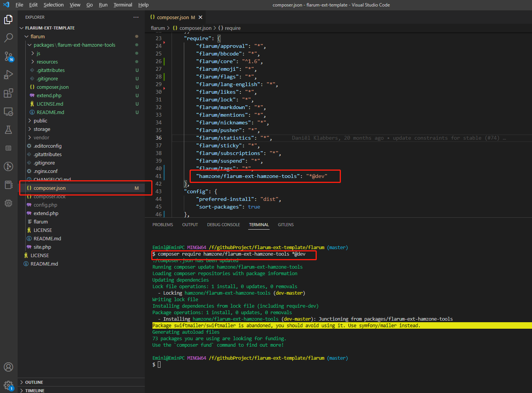
Task: Open Remote Explorer in activity bar
Action: 8,111
